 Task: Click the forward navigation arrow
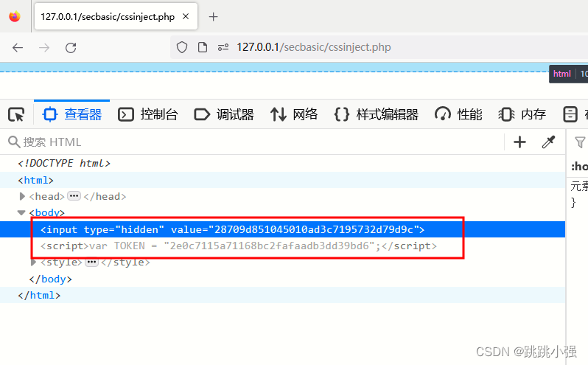click(x=44, y=48)
